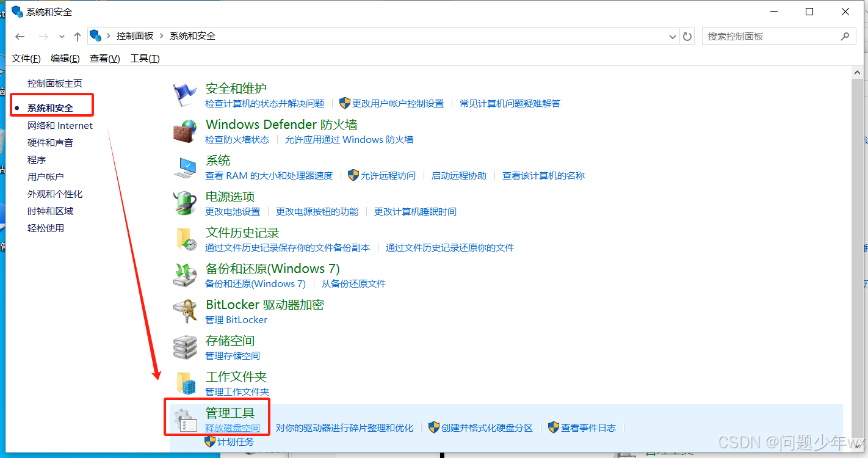Click the Power Options battery icon
This screenshot has height=458, width=868.
[185, 203]
